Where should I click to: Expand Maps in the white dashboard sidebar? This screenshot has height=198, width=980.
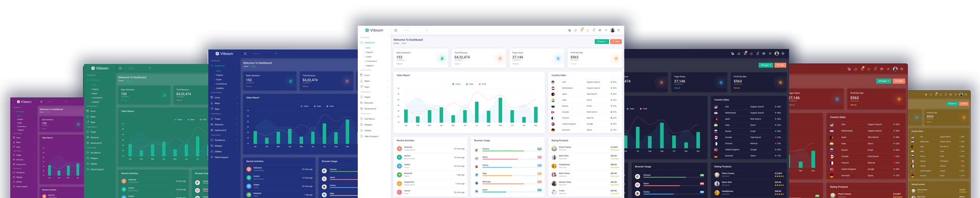point(374,81)
